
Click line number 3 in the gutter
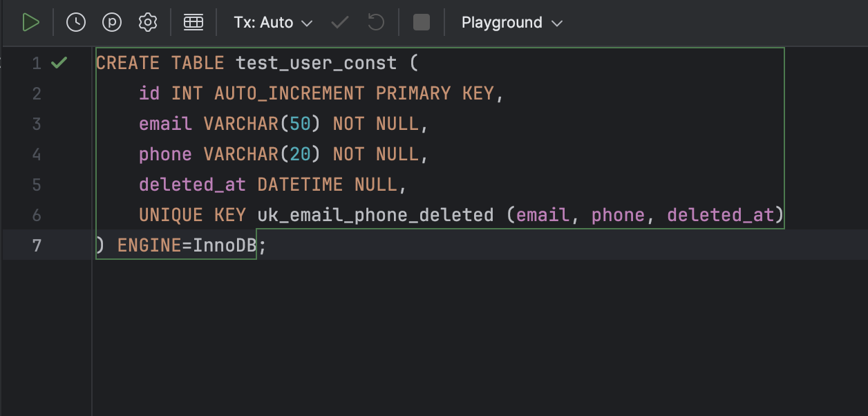(37, 124)
